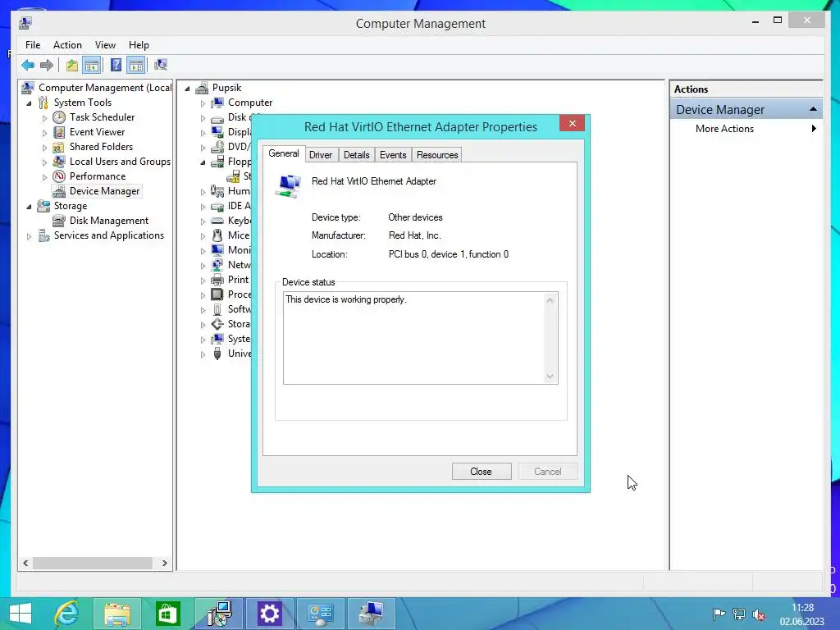The width and height of the screenshot is (840, 630).
Task: Go back with the blue Back arrow
Action: [28, 66]
